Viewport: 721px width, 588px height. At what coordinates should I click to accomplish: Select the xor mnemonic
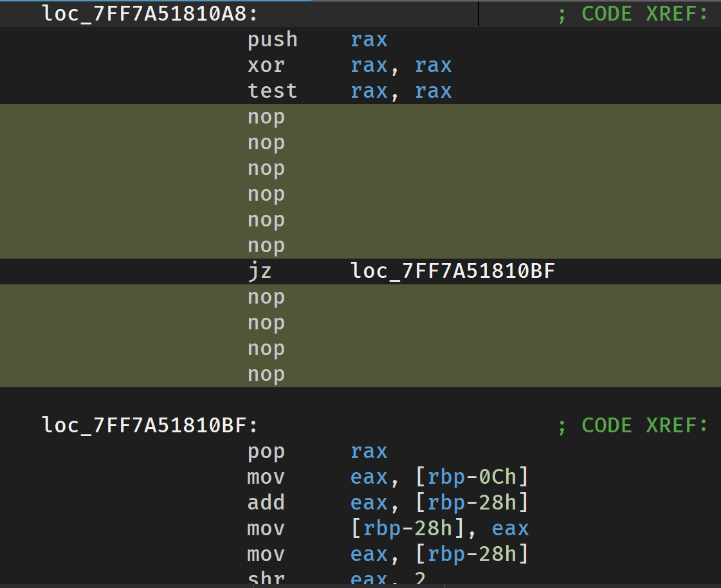(266, 65)
